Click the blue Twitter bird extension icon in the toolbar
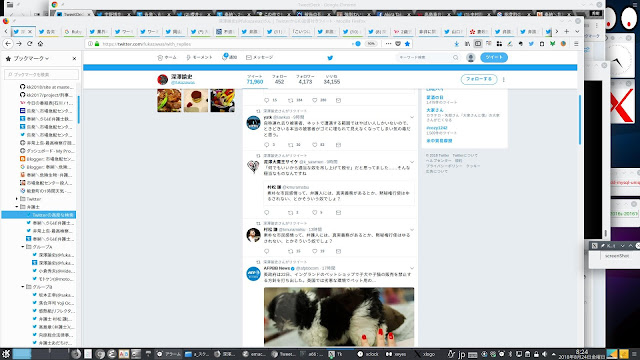This screenshot has height=360, width=640. (531, 44)
